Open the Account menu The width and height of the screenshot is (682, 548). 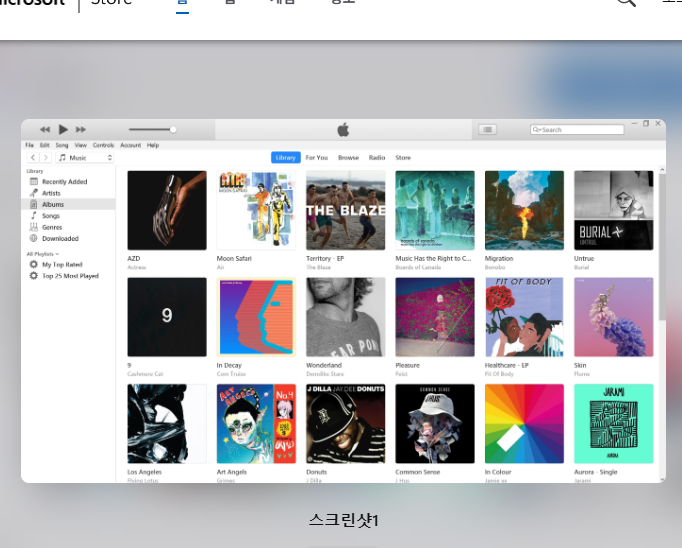pos(130,145)
